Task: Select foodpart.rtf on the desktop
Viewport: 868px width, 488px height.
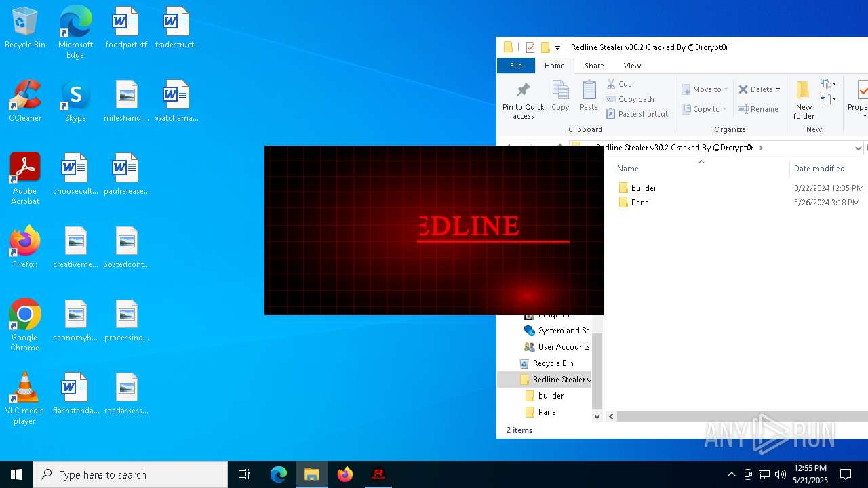Action: (126, 28)
